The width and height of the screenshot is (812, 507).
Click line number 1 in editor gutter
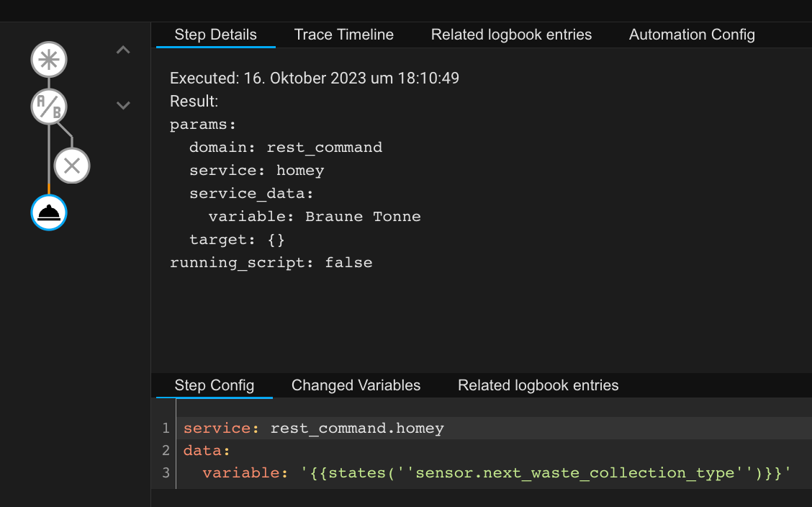coord(166,429)
